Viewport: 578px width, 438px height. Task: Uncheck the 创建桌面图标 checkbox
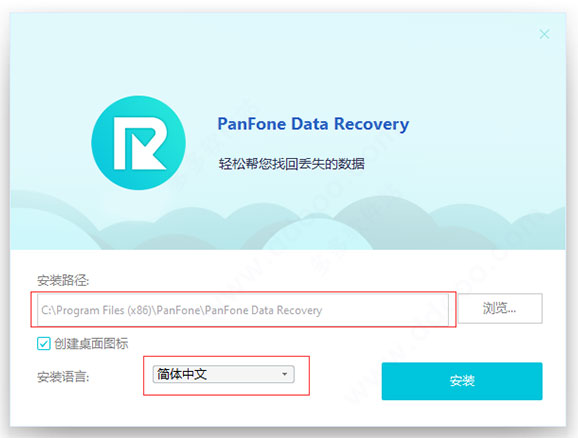tap(43, 344)
